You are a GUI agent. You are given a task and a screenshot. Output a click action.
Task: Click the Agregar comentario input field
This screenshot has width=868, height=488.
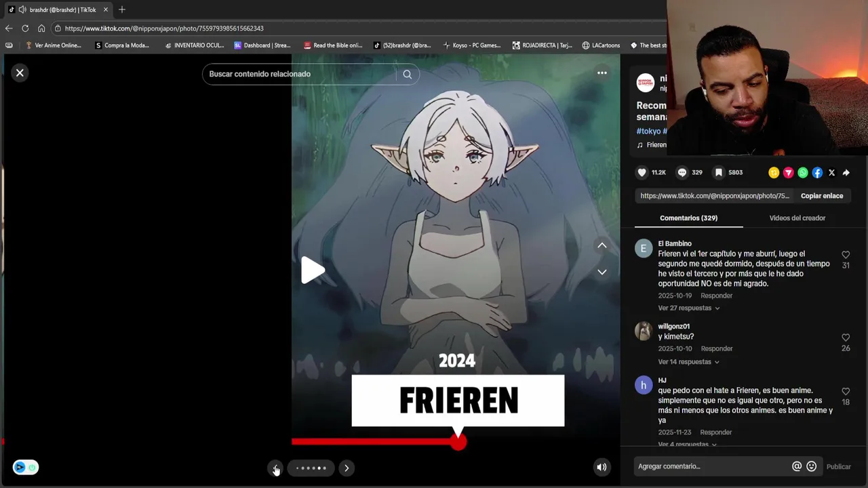[712, 466]
